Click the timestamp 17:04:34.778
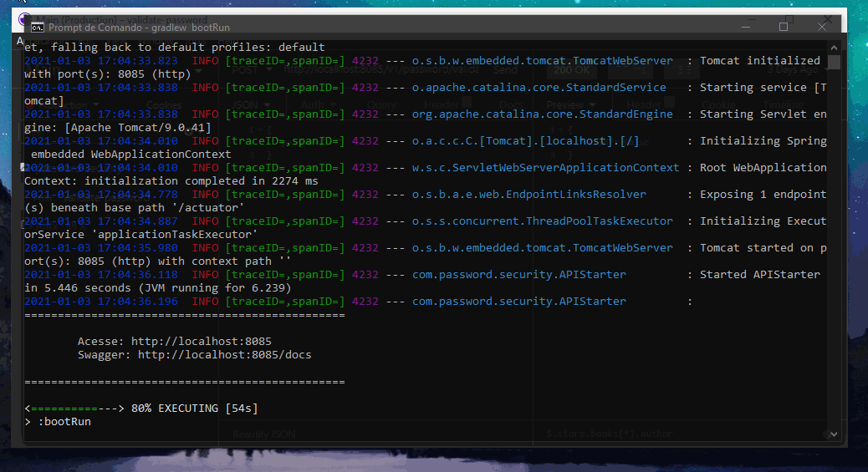868x472 pixels. point(138,194)
